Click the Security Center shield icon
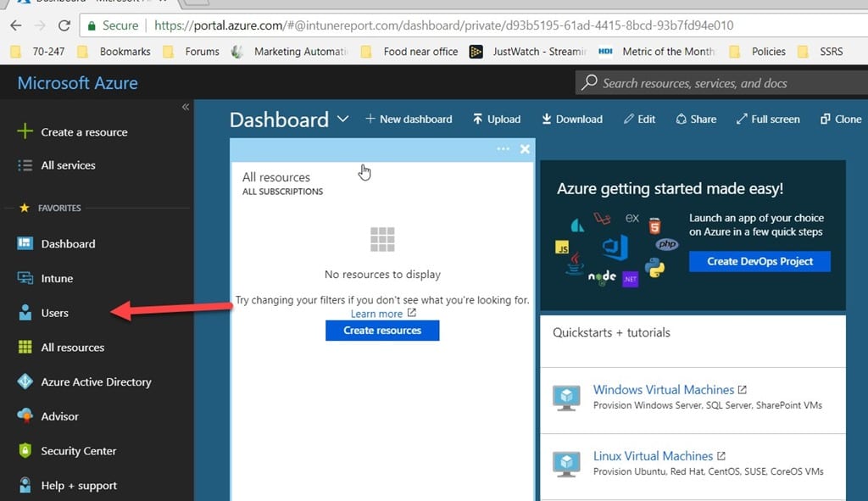 coord(25,451)
